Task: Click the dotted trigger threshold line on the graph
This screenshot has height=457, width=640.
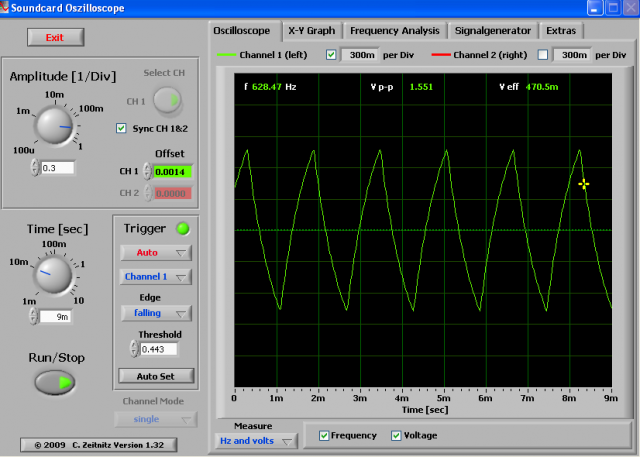Action: pos(423,230)
